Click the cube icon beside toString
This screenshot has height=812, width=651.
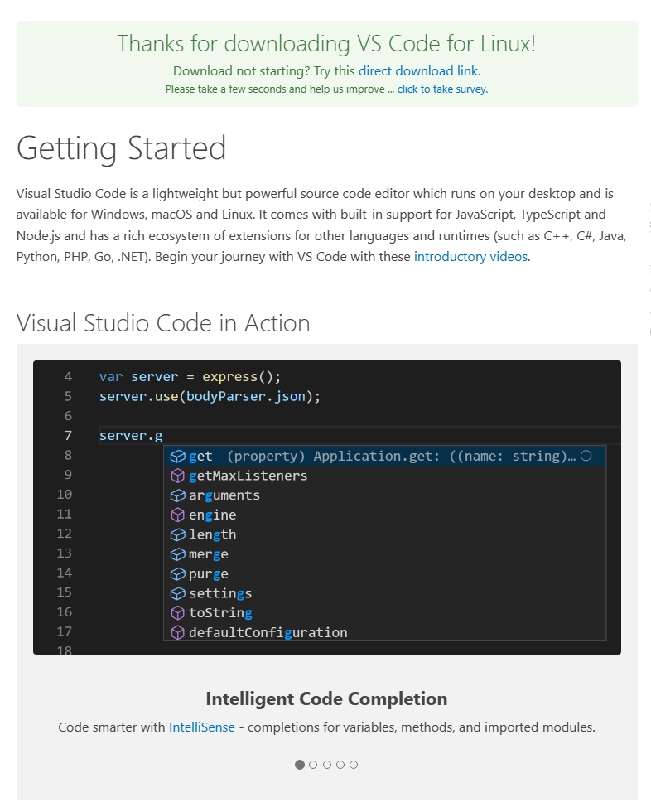pyautogui.click(x=177, y=613)
